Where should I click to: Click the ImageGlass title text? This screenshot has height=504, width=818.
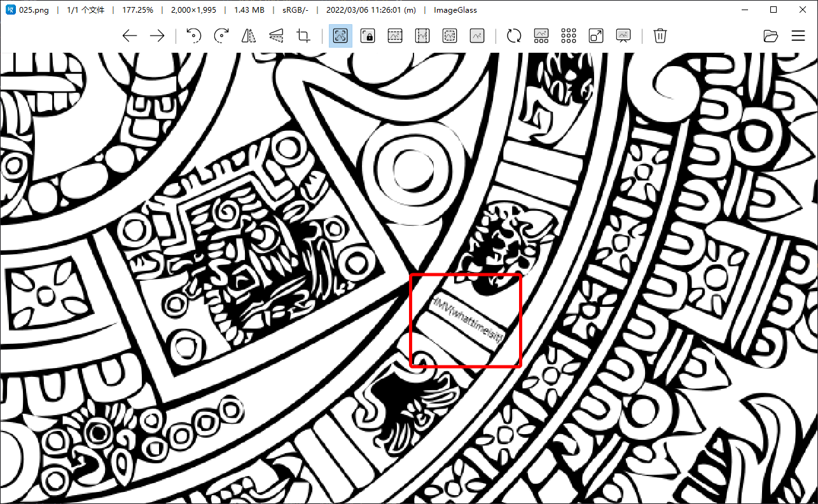tap(455, 10)
